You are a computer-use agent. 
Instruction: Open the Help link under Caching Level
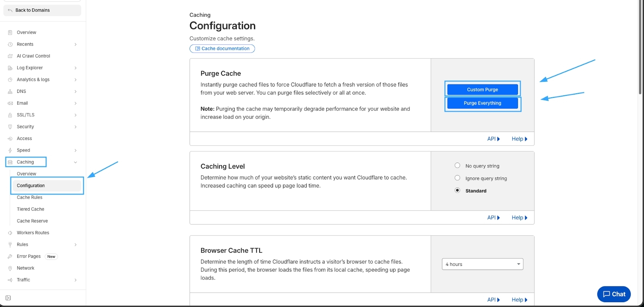point(520,218)
